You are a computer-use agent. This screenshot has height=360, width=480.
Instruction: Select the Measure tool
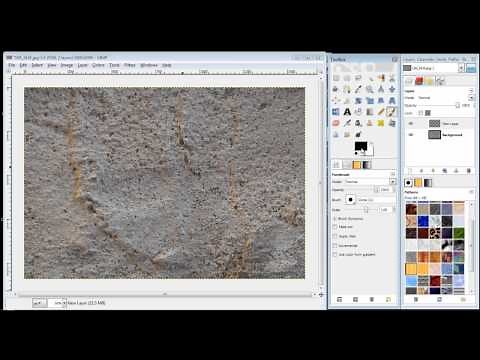[381, 89]
